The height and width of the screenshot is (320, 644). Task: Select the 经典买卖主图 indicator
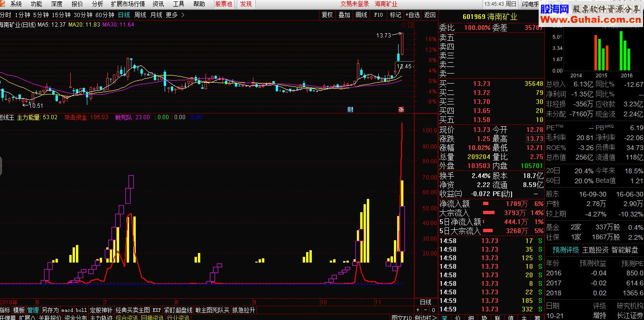coord(133,310)
